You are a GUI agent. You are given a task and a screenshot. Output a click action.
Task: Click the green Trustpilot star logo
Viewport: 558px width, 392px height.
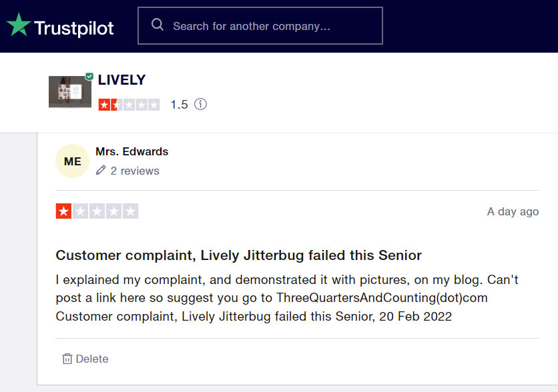[x=19, y=25]
